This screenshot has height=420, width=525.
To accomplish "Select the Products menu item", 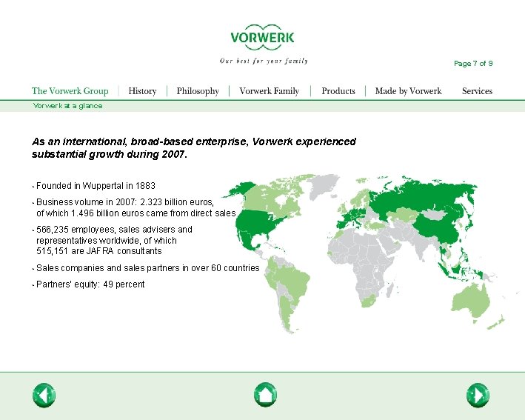I will 338,91.
